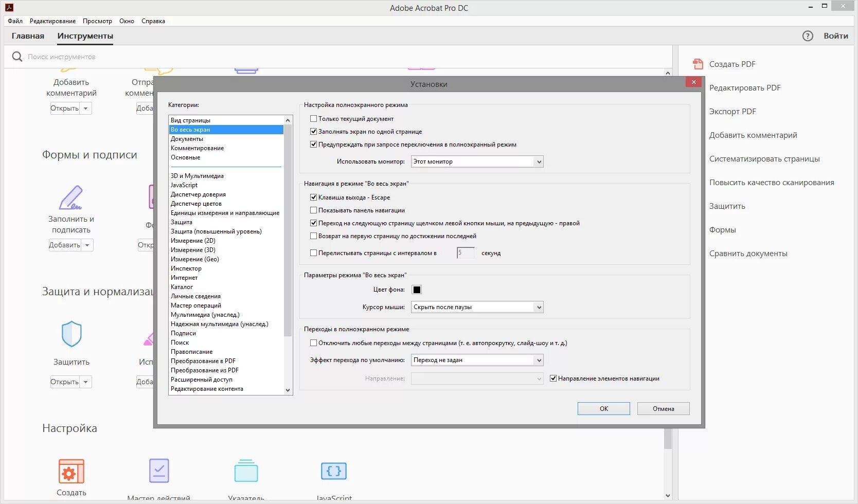Expand dropdown arrow next to Добавить комментарий's Открыть
Viewport: 858px width, 504px height.
pyautogui.click(x=86, y=109)
